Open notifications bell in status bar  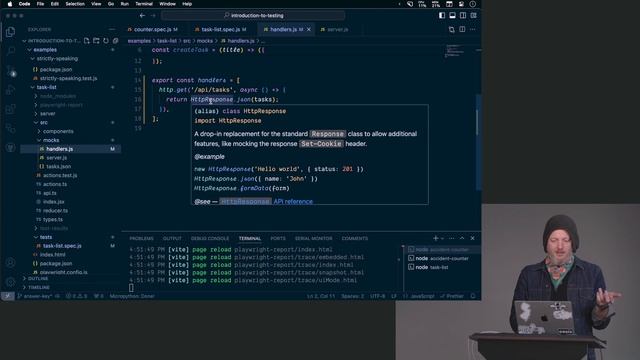473,296
